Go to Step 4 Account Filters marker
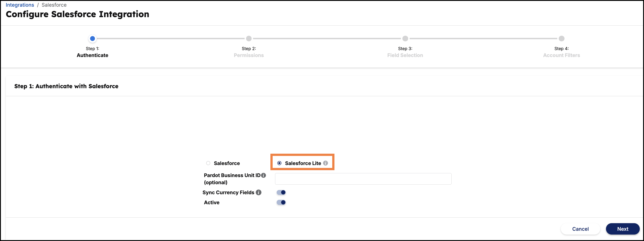This screenshot has width=644, height=241. (561, 39)
